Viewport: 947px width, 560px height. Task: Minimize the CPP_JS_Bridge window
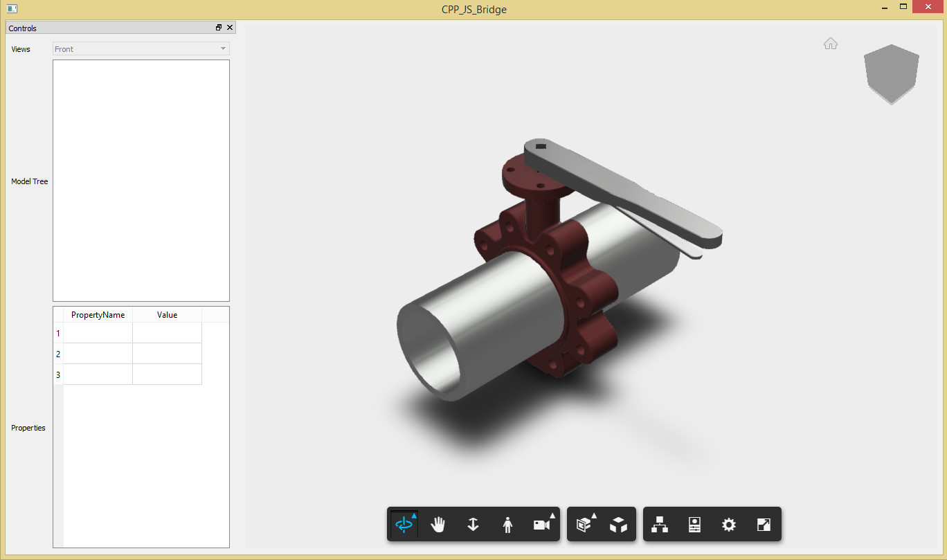pos(885,7)
